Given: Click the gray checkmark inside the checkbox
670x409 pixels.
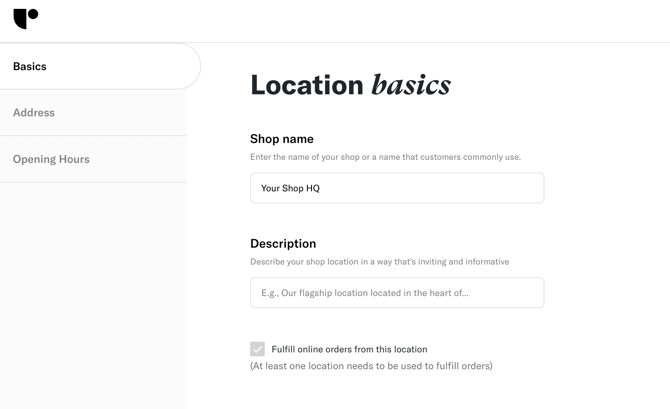Looking at the screenshot, I should click(x=257, y=349).
